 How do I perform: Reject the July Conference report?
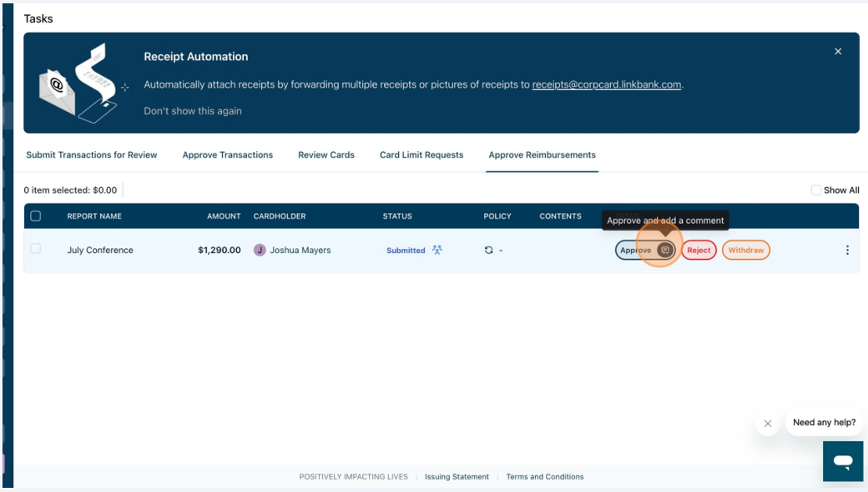(x=699, y=250)
